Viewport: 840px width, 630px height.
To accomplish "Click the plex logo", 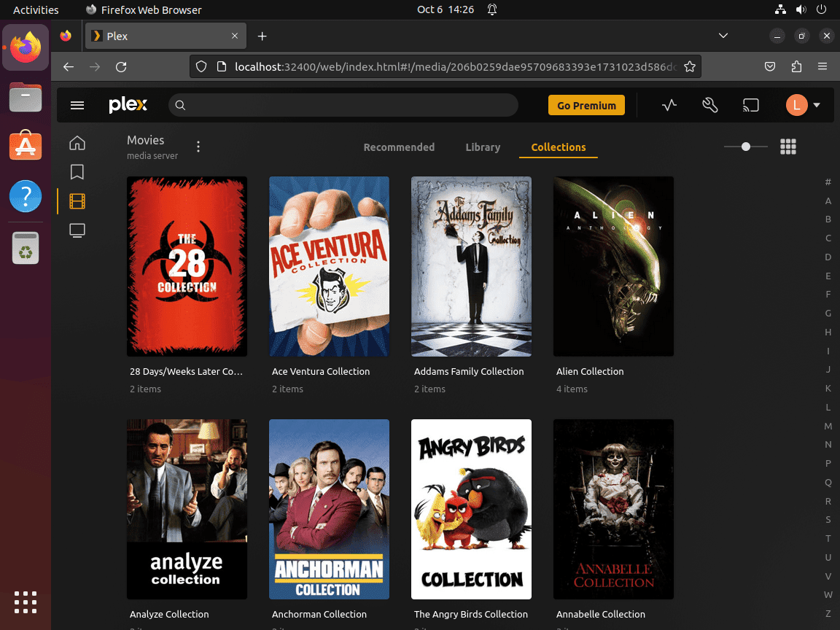I will [x=128, y=104].
